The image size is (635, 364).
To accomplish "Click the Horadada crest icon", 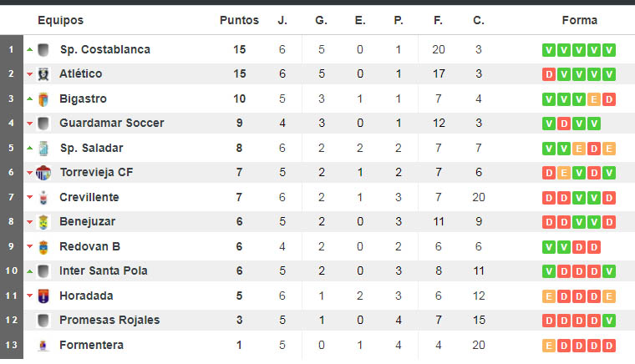I will 43,296.
